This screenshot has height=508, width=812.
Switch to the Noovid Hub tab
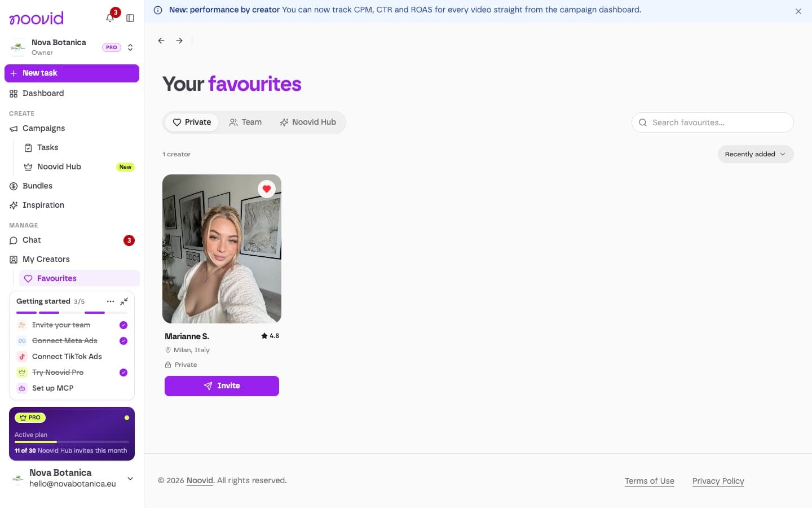pos(308,122)
